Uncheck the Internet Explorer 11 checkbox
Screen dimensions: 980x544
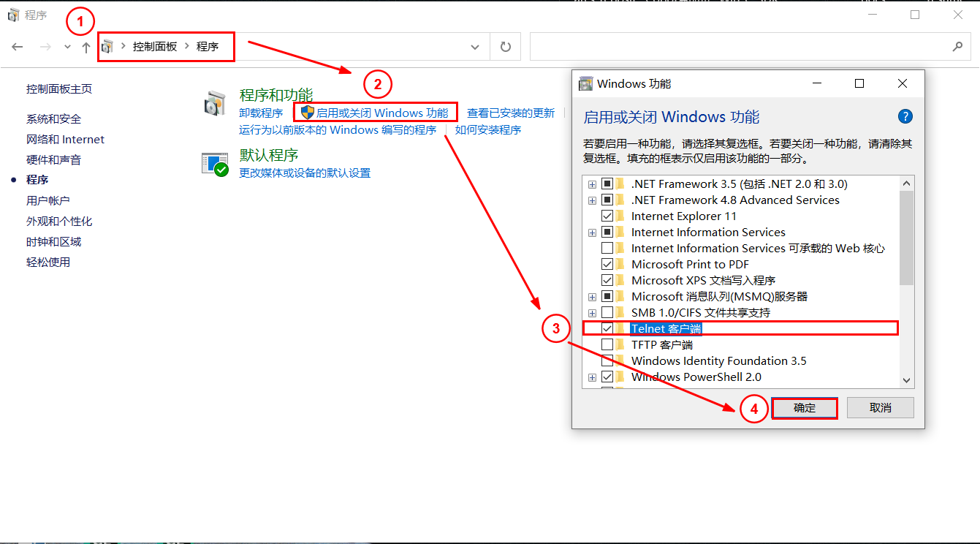click(x=607, y=216)
